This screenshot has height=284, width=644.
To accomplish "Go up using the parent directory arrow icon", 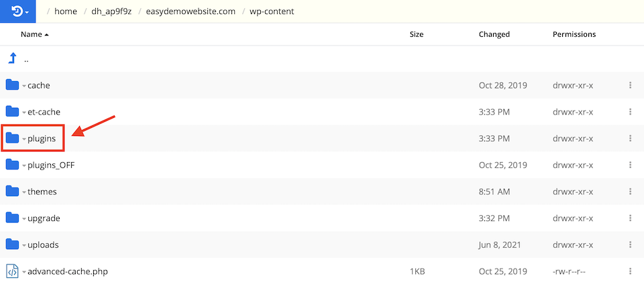I will (x=12, y=59).
